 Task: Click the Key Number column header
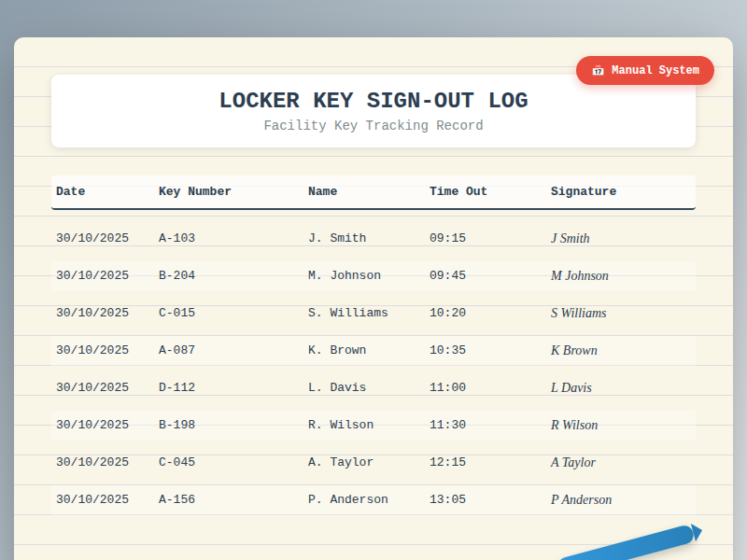(x=194, y=190)
